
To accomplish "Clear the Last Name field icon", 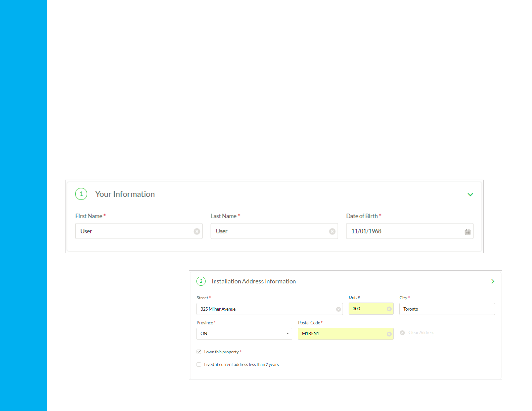I will 332,231.
